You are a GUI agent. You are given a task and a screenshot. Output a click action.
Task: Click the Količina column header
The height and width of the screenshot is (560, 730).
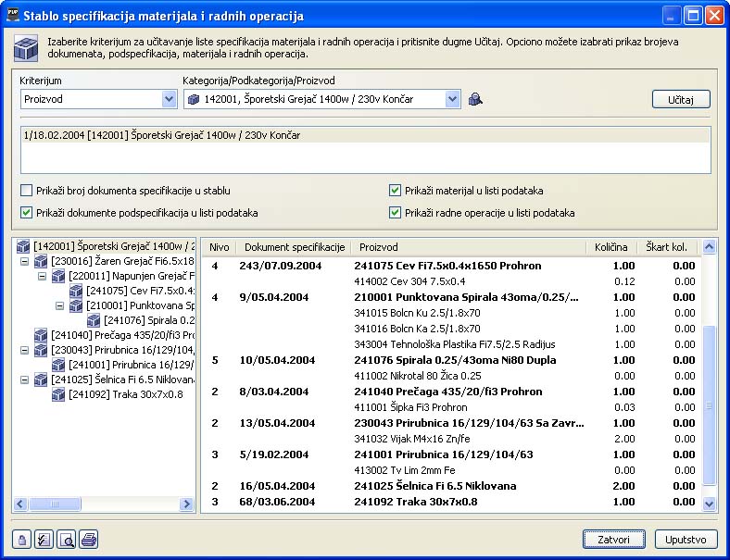coord(611,247)
